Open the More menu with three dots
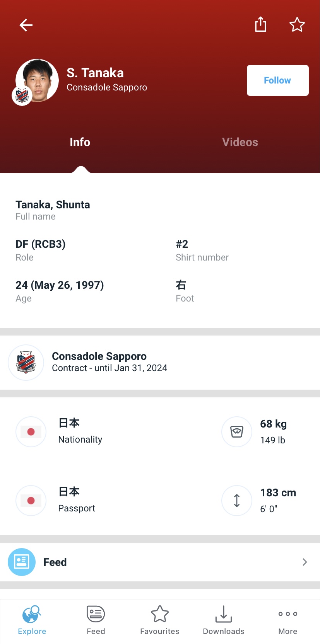 click(288, 620)
